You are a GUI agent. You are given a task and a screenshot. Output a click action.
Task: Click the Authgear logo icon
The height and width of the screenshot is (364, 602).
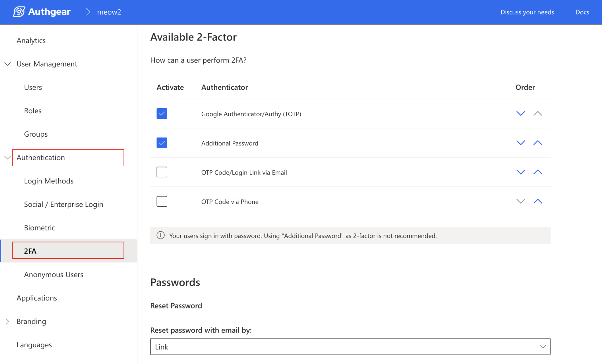pyautogui.click(x=19, y=12)
